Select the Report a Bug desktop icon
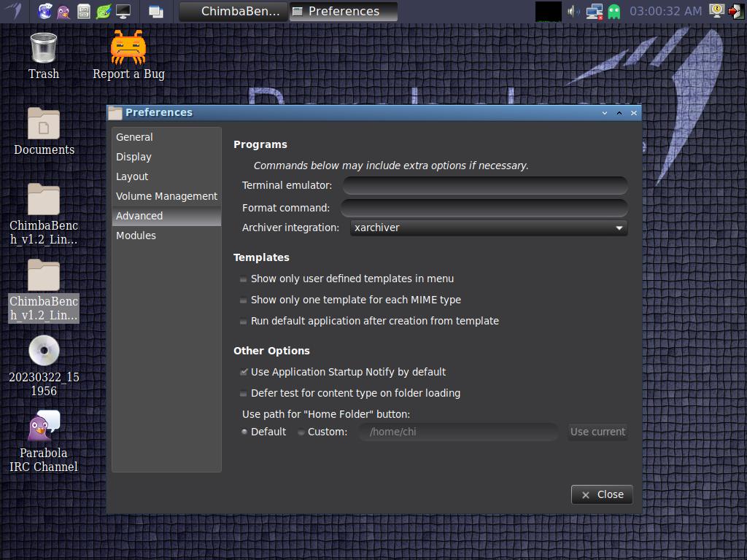This screenshot has width=747, height=560. pos(128,55)
